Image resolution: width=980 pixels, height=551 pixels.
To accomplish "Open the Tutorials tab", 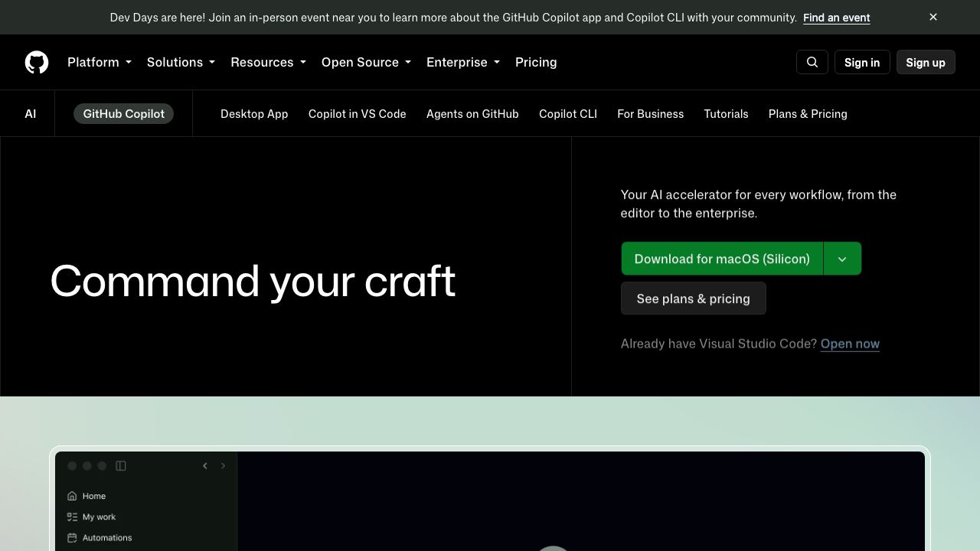I will 726,113.
